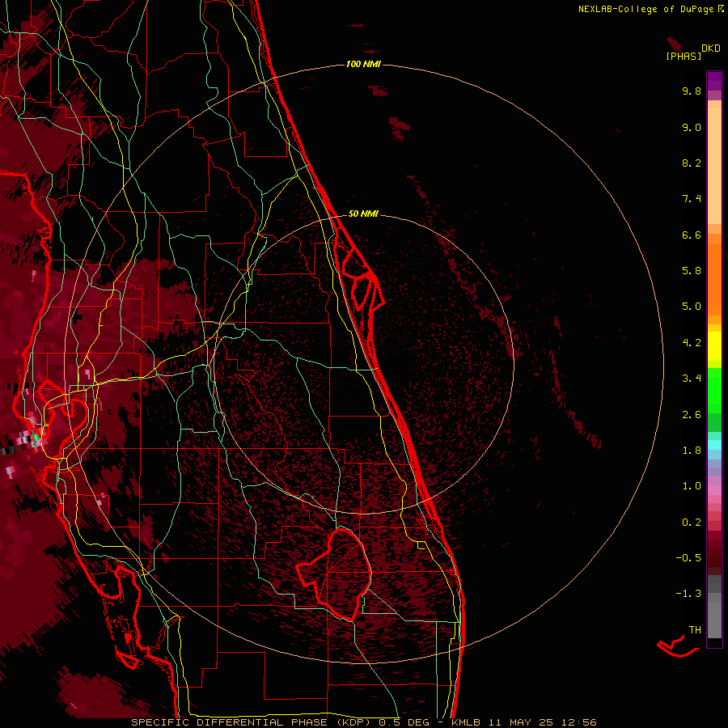Click the orange band of the color bar
Screen dimensions: 728x728
(714, 280)
